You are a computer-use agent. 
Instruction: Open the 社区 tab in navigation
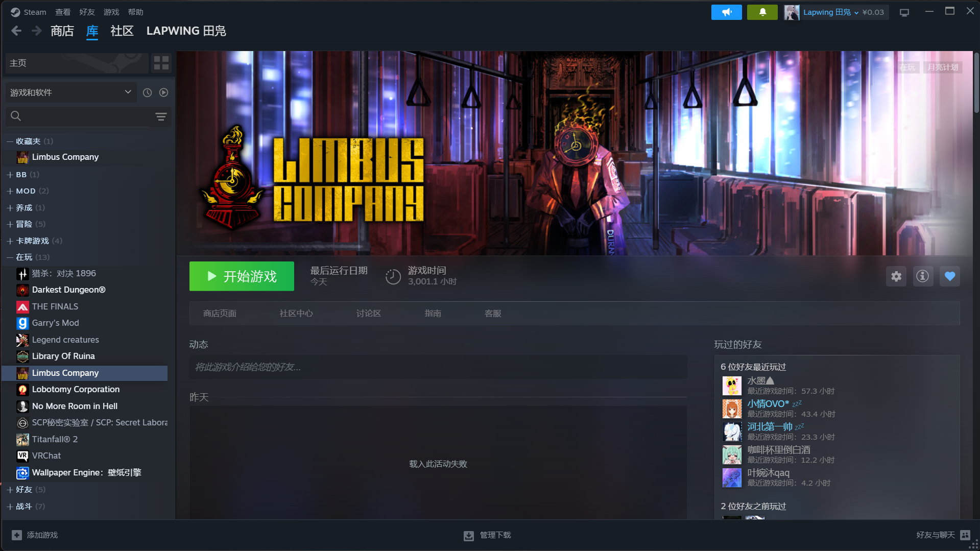click(122, 31)
